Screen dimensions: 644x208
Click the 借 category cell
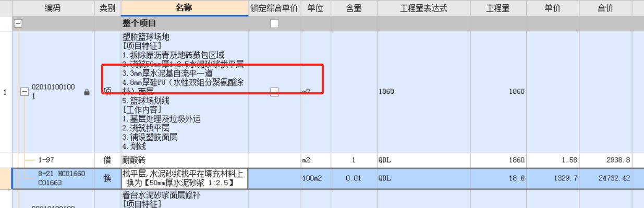[107, 161]
